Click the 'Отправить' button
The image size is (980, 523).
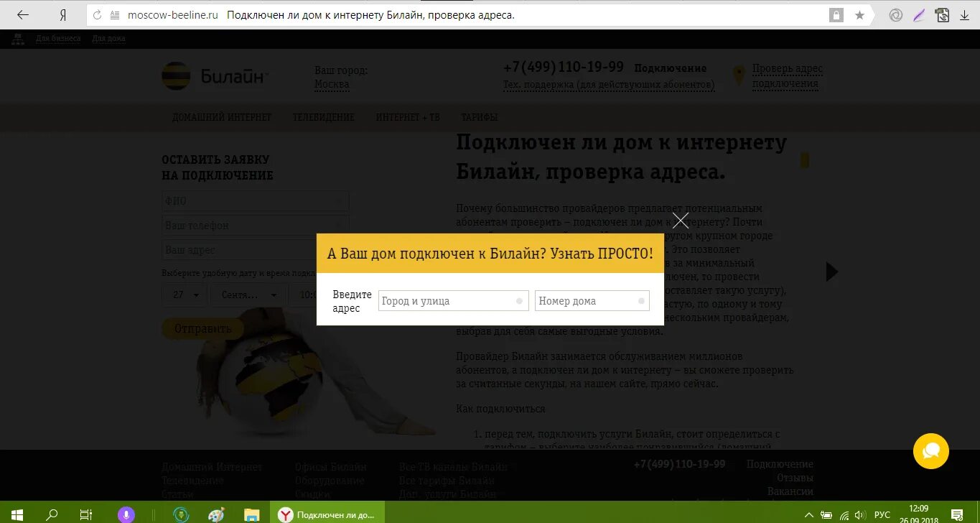[x=203, y=328]
